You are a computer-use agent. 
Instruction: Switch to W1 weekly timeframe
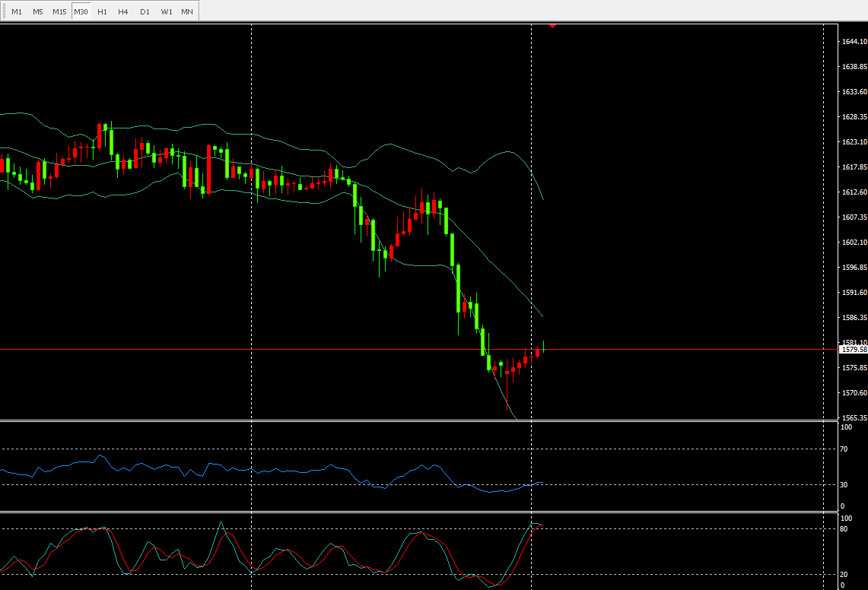click(166, 11)
